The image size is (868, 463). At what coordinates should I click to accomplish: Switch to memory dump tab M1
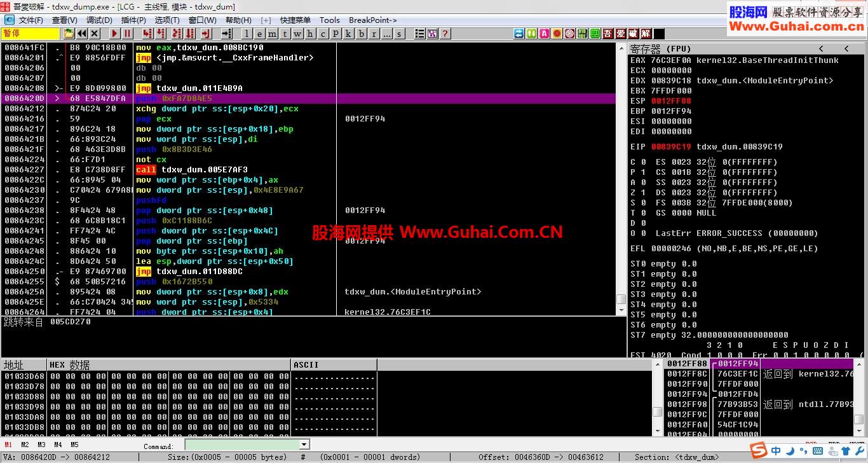point(8,445)
